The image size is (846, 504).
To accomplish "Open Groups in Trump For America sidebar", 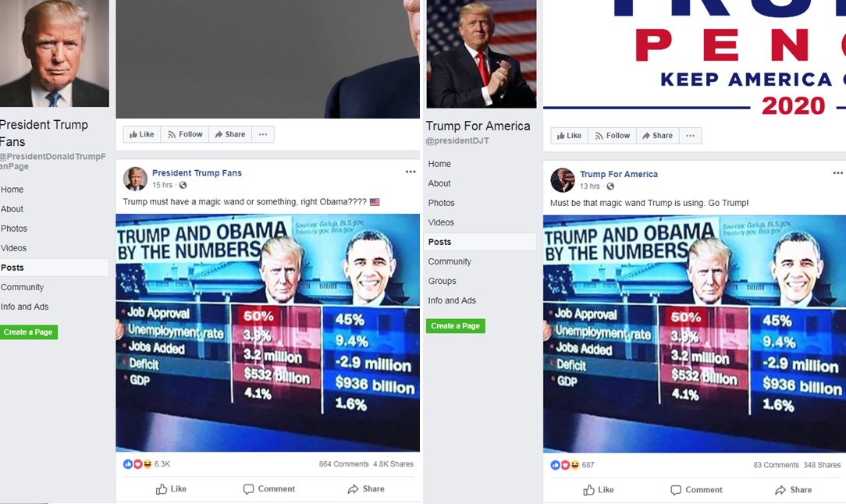I will coord(442,281).
